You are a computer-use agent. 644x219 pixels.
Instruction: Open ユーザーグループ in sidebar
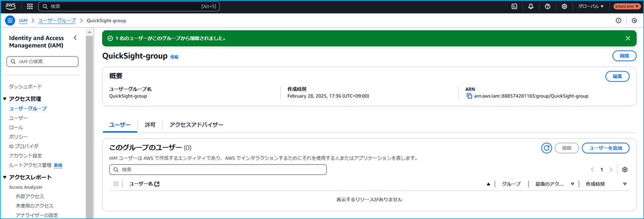coord(28,108)
